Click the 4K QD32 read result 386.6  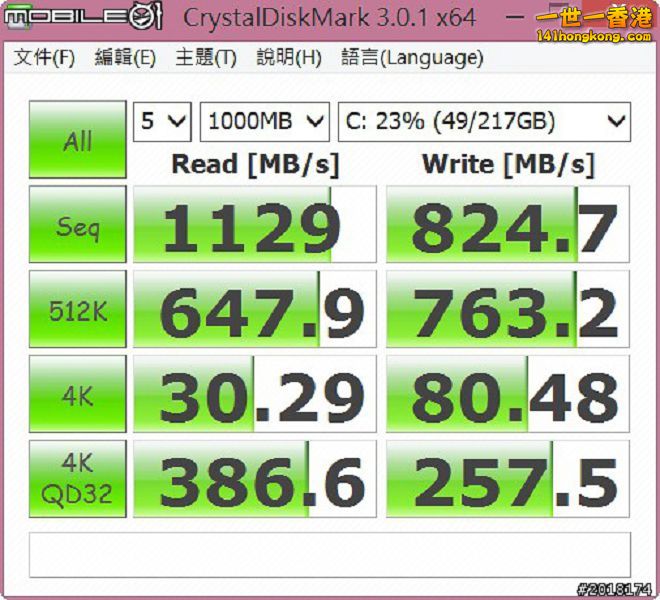click(255, 479)
